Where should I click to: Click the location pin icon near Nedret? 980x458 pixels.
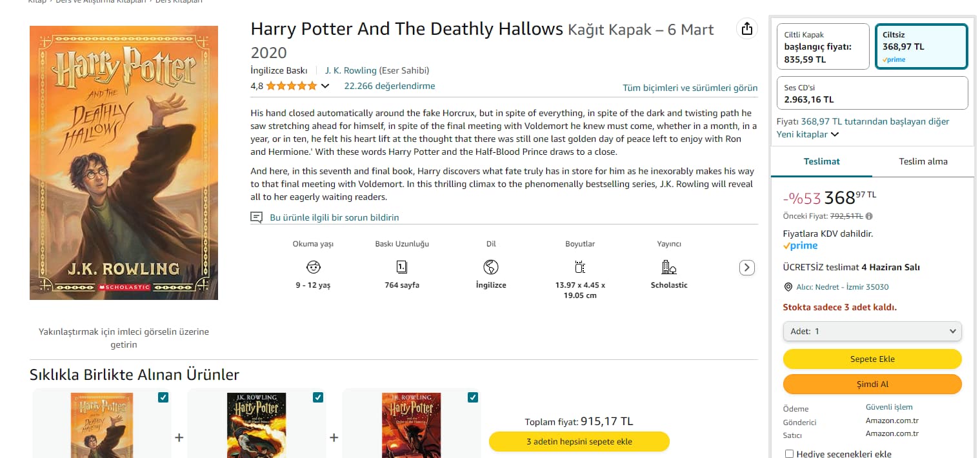(788, 287)
